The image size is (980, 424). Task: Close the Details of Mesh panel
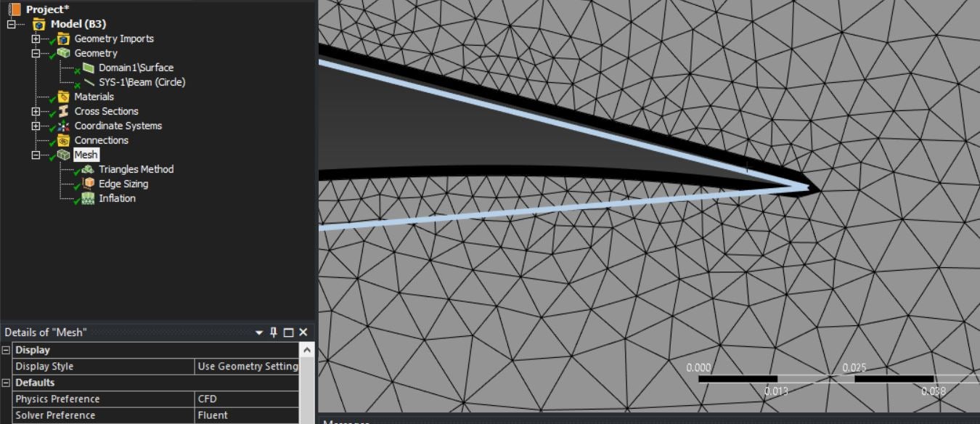[303, 333]
